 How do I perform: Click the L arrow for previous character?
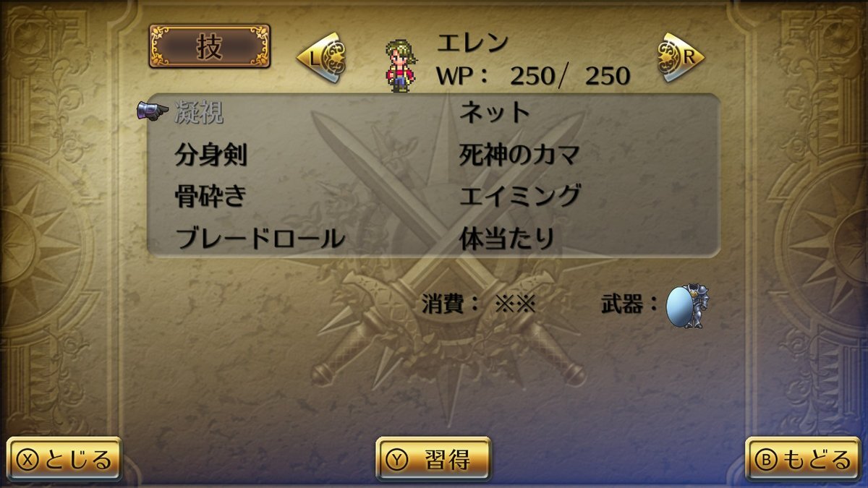click(x=320, y=58)
